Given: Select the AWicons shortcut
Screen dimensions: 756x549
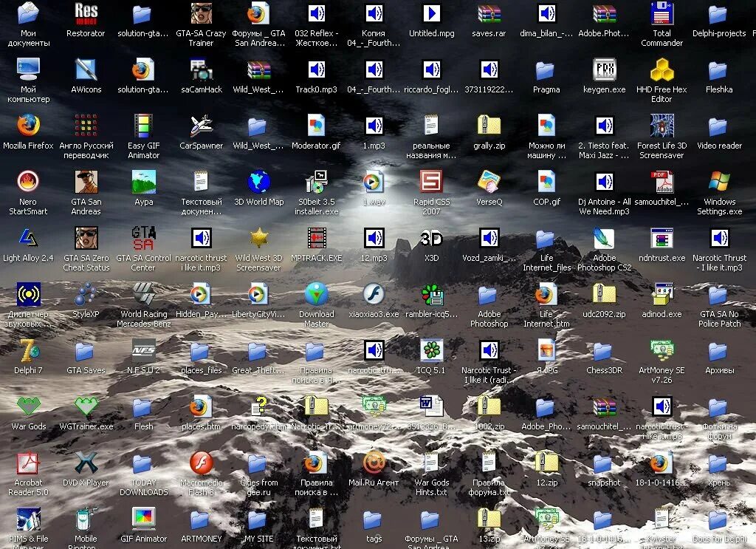Looking at the screenshot, I should (x=86, y=69).
